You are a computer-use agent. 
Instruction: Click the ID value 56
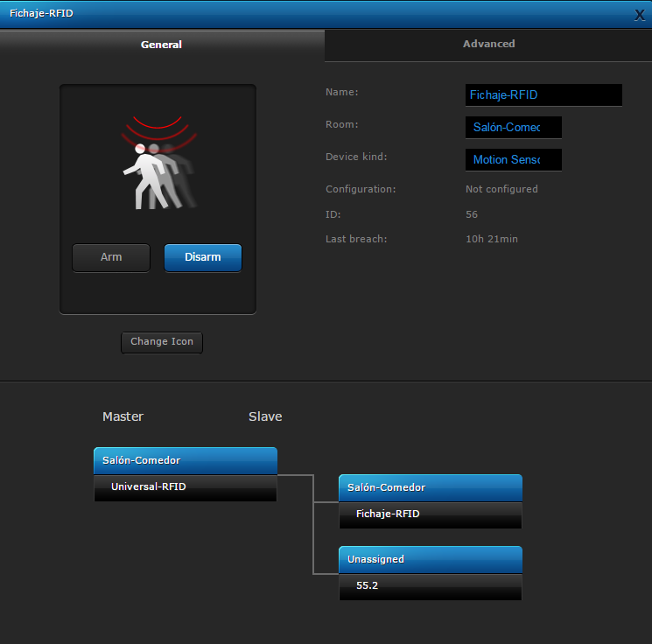pyautogui.click(x=472, y=214)
